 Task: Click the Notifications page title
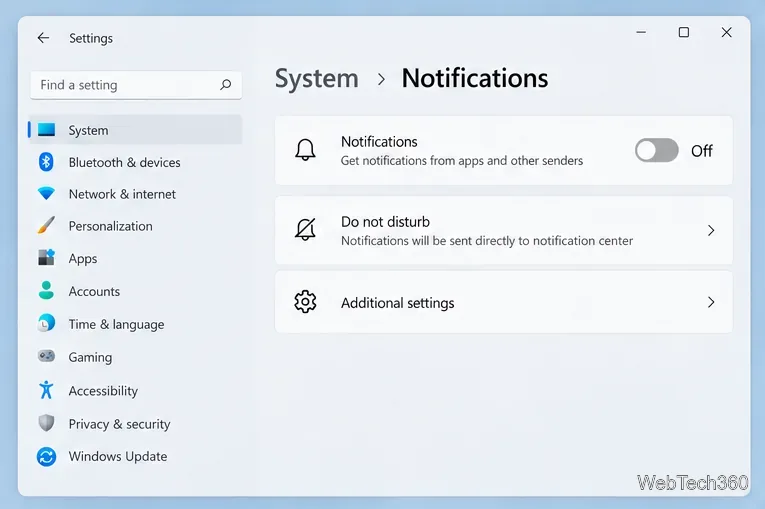[475, 78]
